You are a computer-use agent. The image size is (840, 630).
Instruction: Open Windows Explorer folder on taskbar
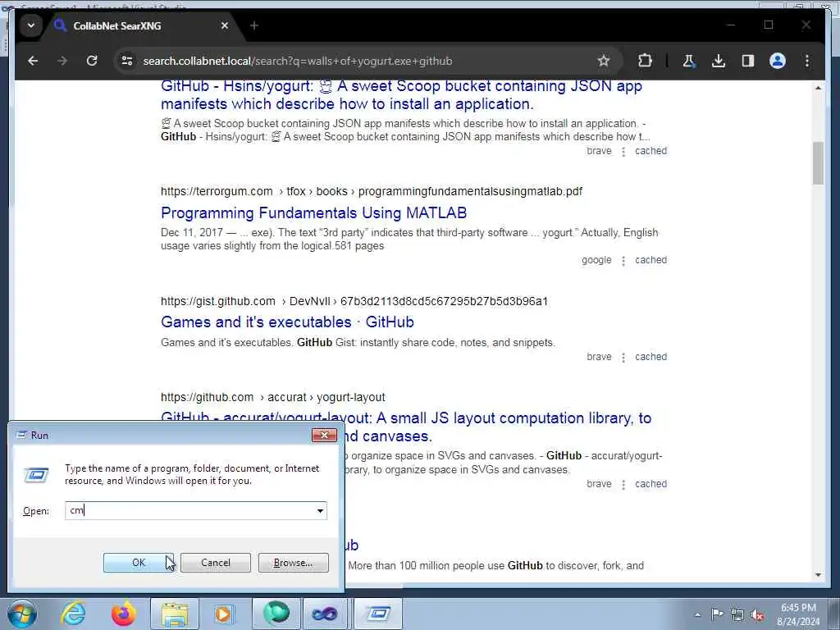coord(175,614)
